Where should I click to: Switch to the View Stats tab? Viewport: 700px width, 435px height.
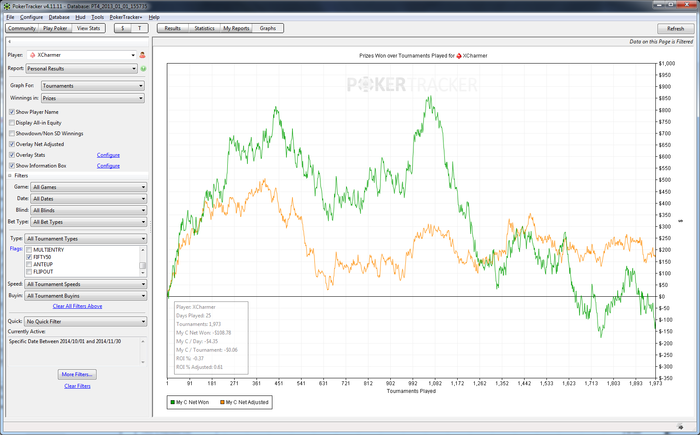point(88,28)
